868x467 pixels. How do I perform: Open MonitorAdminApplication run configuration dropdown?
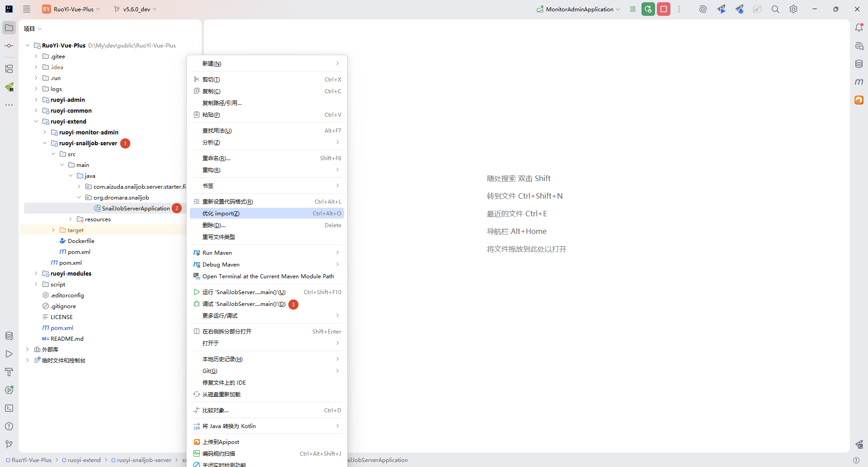(579, 9)
